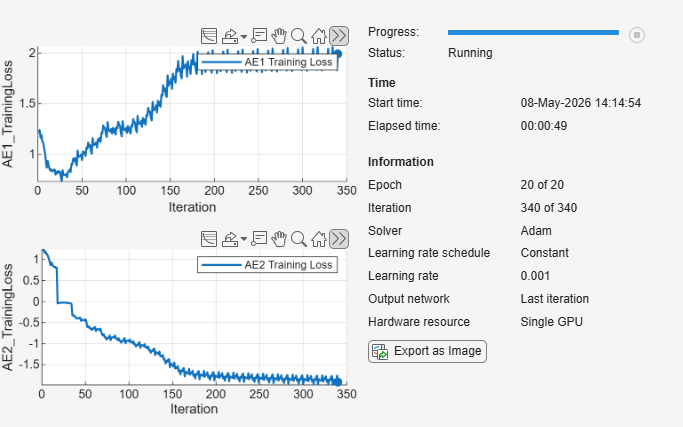Screen dimensions: 683x427
Task: Collapse AE1 axes toolbar with double chevron
Action: [x=339, y=36]
